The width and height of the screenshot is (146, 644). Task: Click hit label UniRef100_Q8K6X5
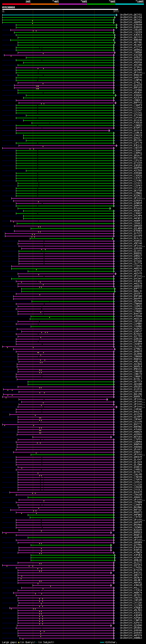[x=131, y=457]
